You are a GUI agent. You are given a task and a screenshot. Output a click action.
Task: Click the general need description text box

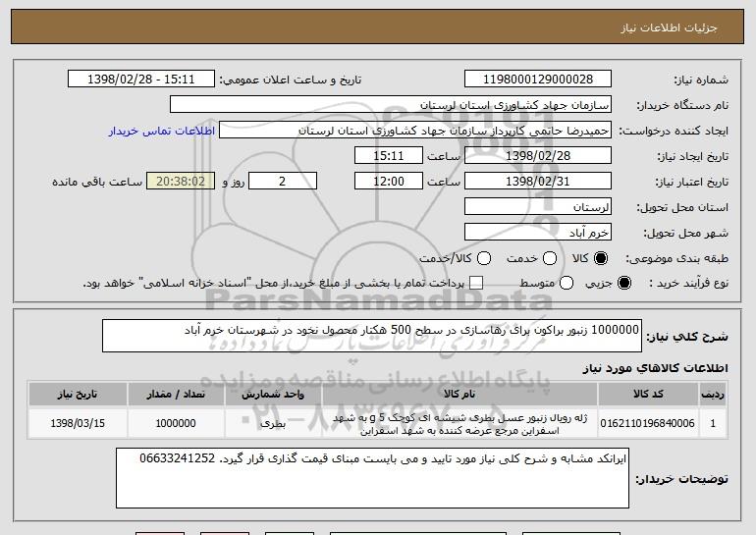tap(372, 336)
